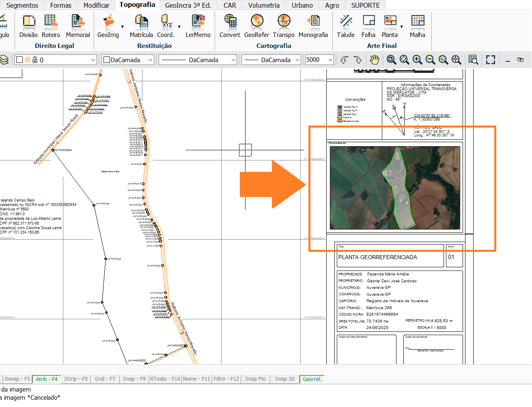Screen dimensions: 532x407
Task: Open the Folha tool
Action: tap(368, 26)
